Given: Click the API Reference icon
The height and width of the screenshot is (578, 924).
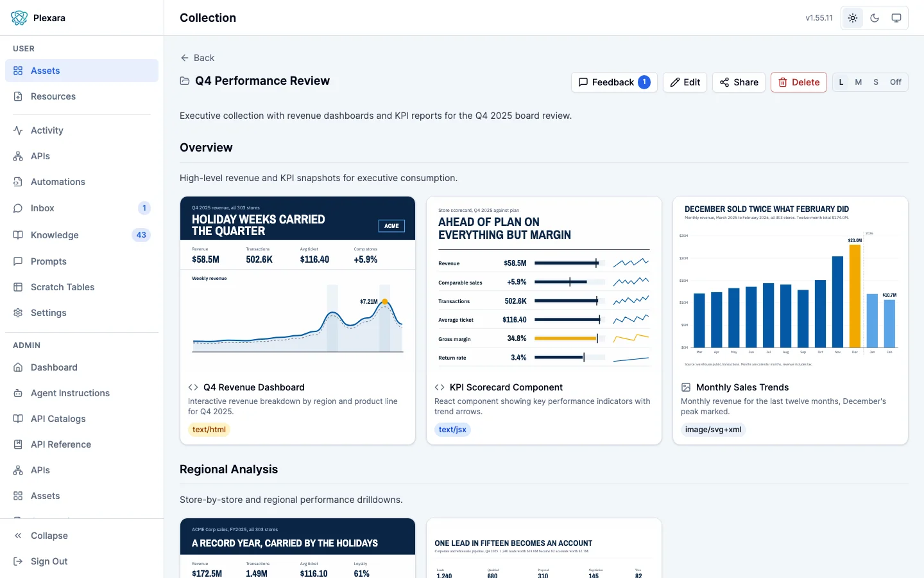Looking at the screenshot, I should coord(18,444).
